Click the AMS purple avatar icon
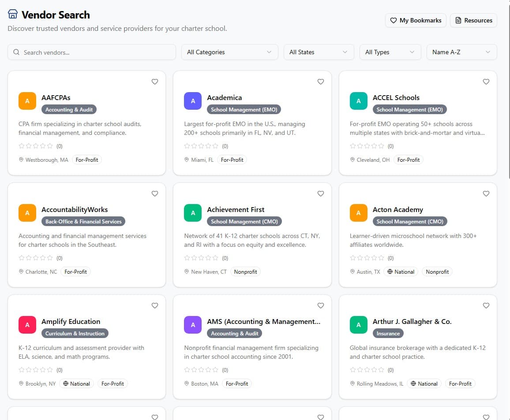Viewport: 510px width, 420px height. [193, 325]
